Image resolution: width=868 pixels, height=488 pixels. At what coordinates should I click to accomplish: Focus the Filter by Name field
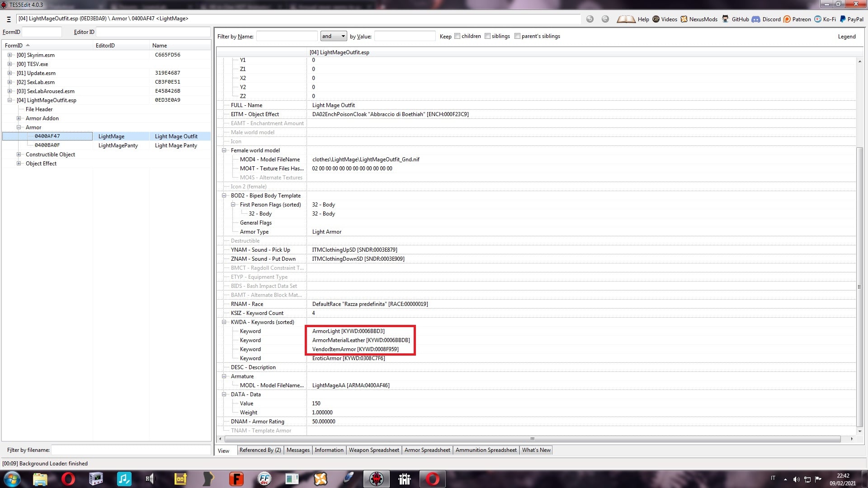[287, 36]
